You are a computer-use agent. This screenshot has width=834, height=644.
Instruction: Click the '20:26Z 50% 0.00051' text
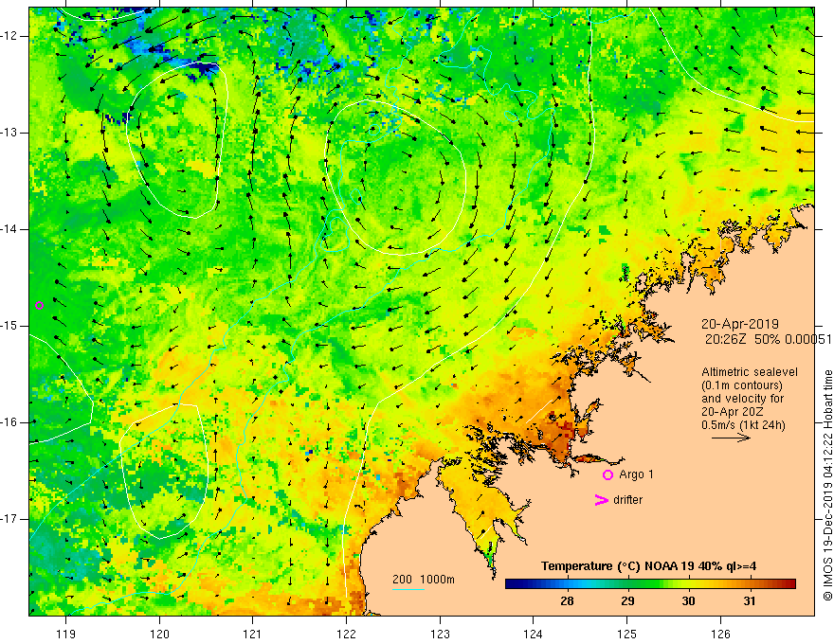(x=768, y=339)
